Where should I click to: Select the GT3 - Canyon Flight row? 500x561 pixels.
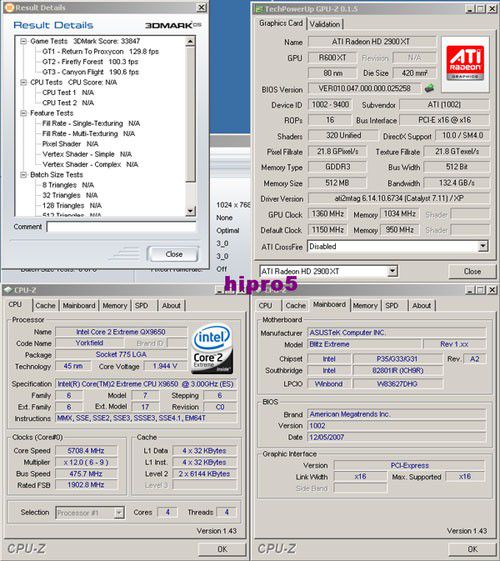click(x=90, y=72)
